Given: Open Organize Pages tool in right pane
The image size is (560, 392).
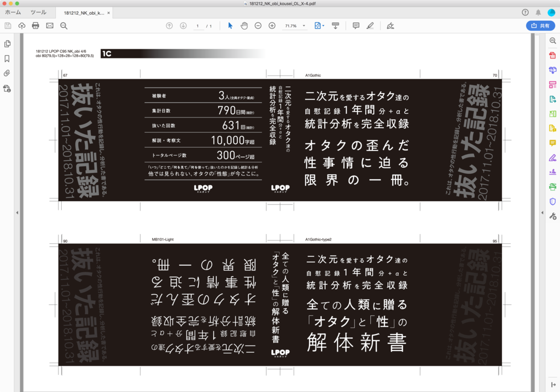Looking at the screenshot, I should click(x=552, y=85).
